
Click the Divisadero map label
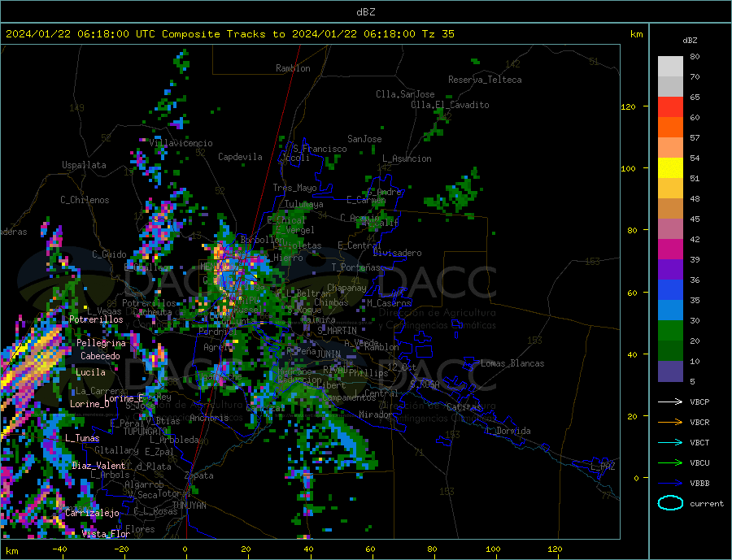tap(397, 253)
